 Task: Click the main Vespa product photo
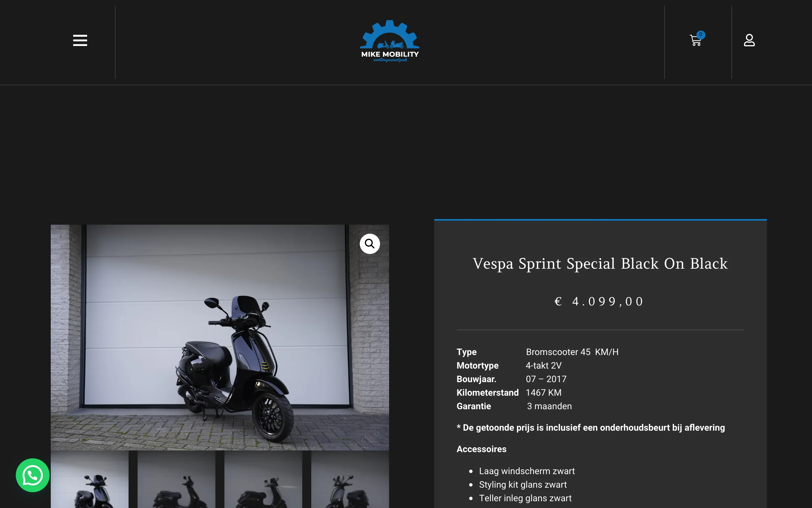pyautogui.click(x=220, y=337)
